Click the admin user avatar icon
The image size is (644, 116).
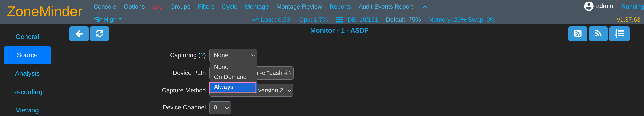(589, 6)
